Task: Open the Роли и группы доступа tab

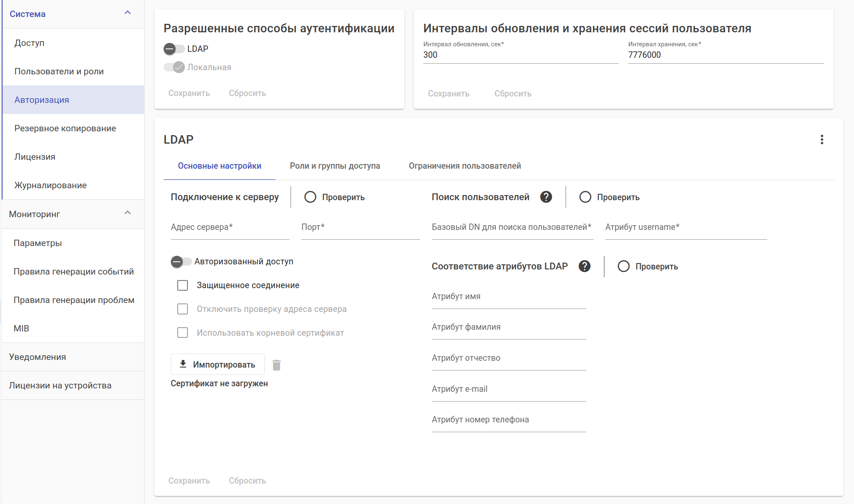Action: (x=335, y=166)
